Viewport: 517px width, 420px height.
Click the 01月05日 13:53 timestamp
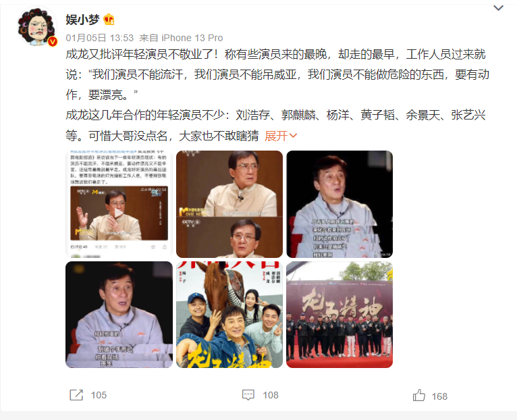tap(100, 38)
